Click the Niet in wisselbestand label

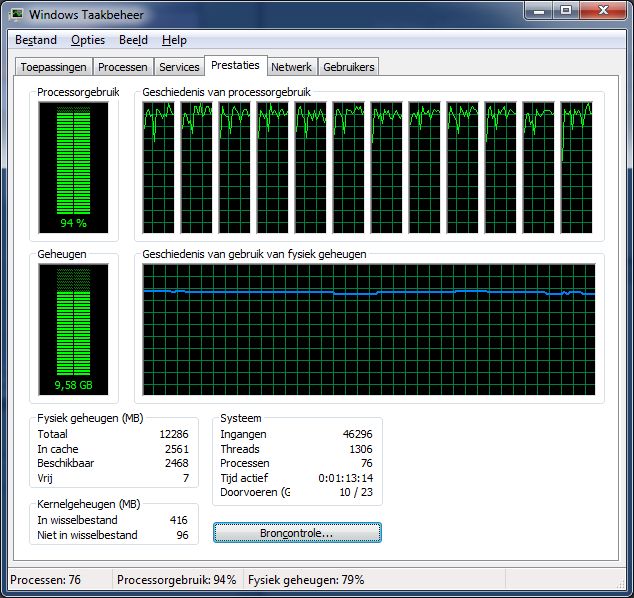pyautogui.click(x=87, y=535)
